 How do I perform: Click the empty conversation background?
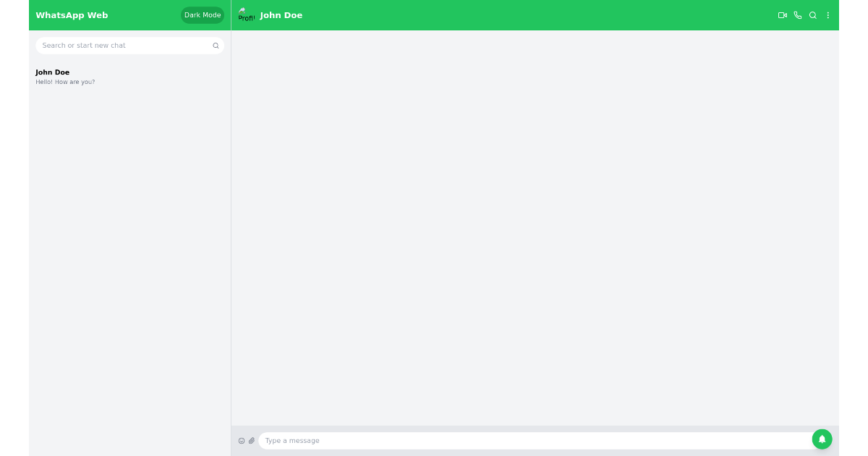pos(535,232)
